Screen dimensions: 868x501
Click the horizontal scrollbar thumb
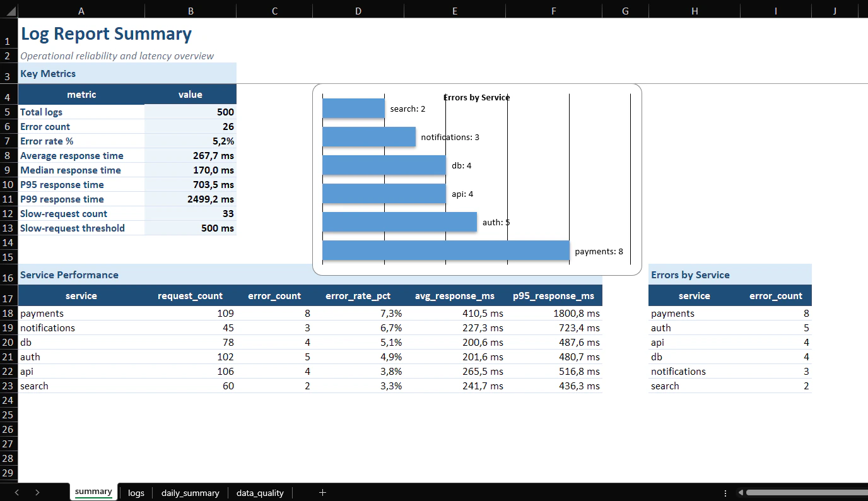807,493
